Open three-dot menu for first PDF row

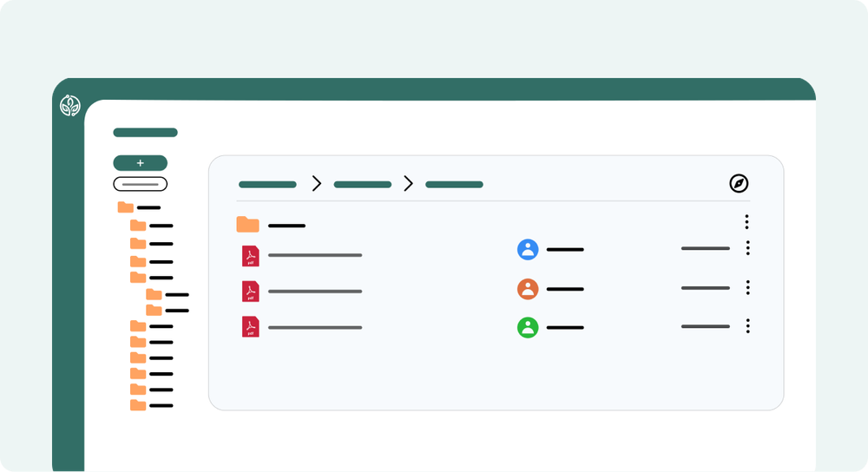[x=747, y=248]
